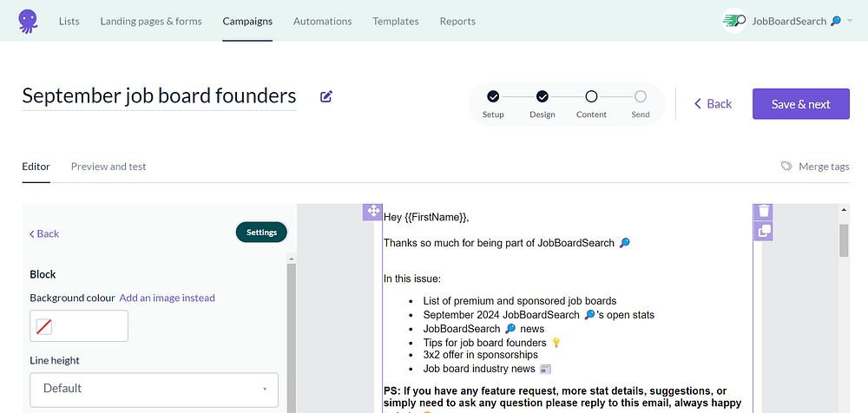Click Thanks so much for being part line
The height and width of the screenshot is (413, 868).
(507, 243)
